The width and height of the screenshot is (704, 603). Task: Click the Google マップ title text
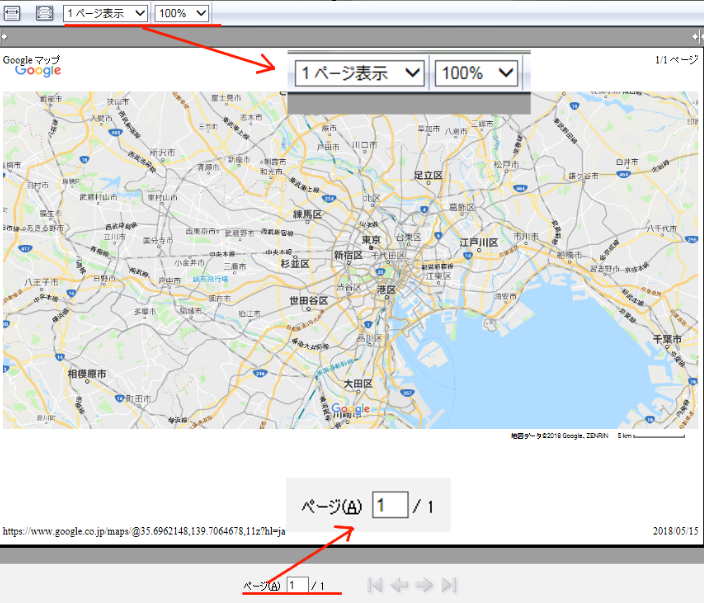click(31, 59)
